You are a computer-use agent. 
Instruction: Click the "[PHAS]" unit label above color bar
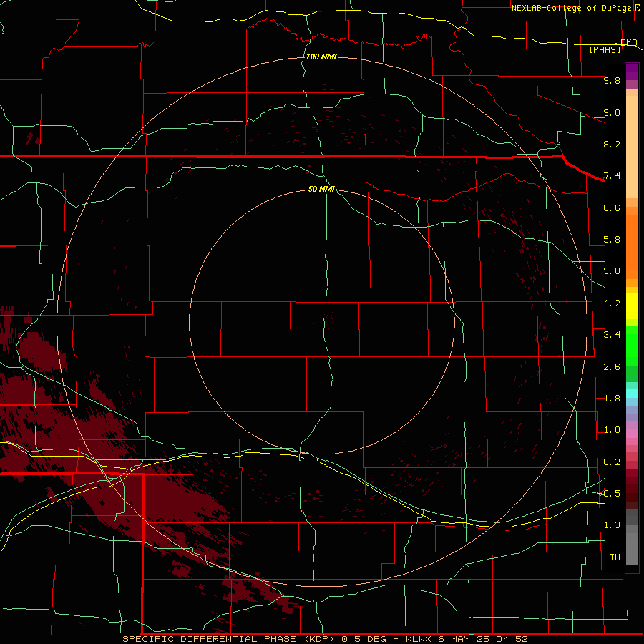click(605, 49)
